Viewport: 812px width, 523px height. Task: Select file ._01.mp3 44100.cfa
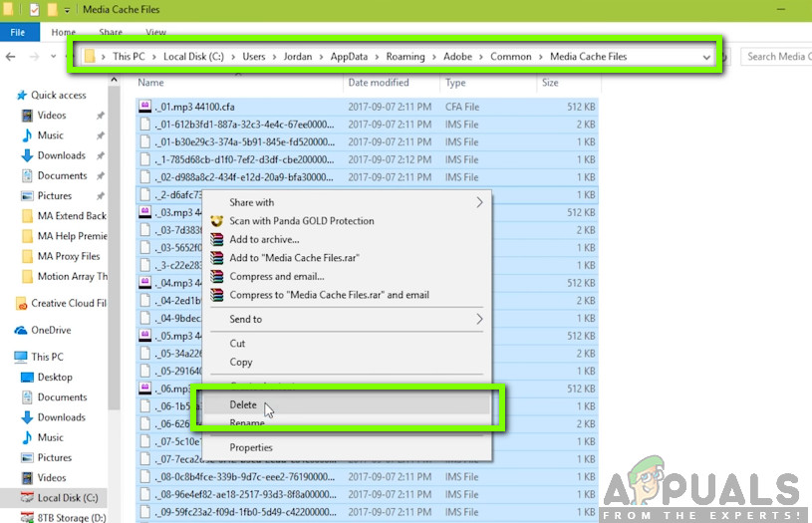click(x=367, y=108)
